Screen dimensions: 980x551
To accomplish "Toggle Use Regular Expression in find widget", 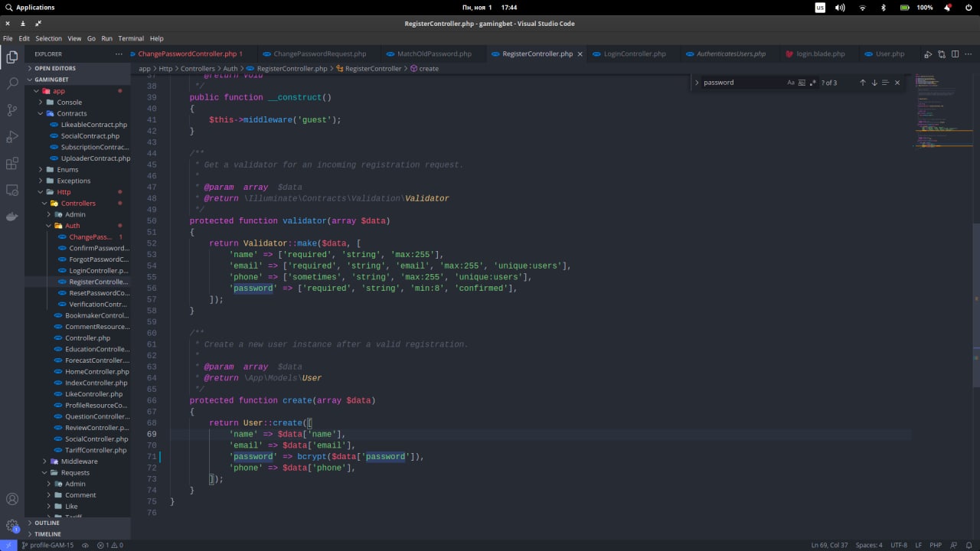I will (x=812, y=83).
